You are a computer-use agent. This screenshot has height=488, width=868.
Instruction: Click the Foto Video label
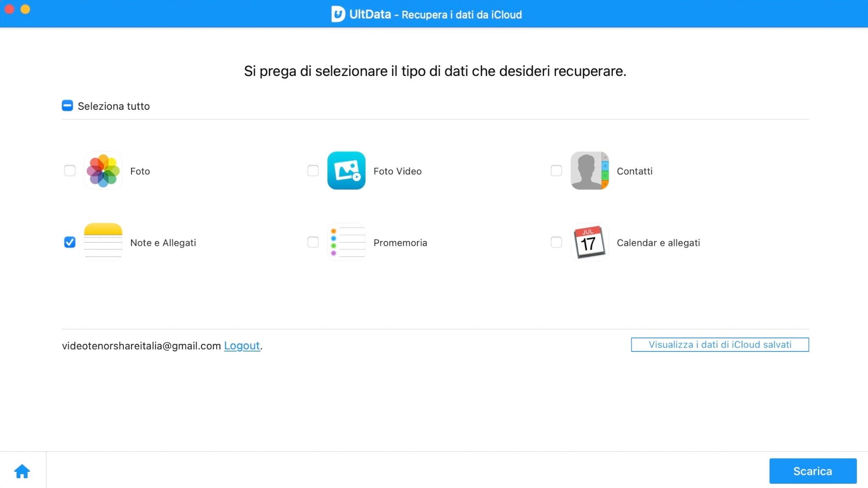point(397,171)
